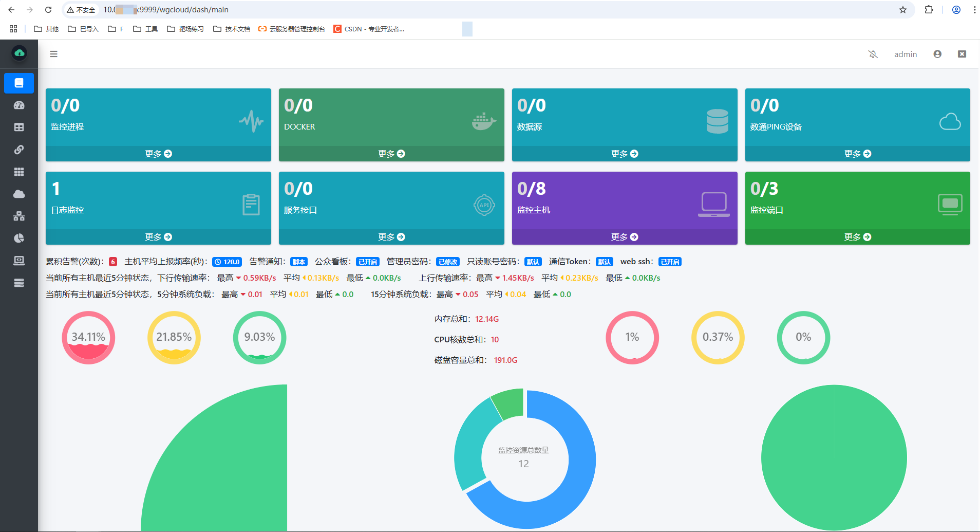Click the browser address bar URL
This screenshot has width=980, height=532.
(x=166, y=10)
